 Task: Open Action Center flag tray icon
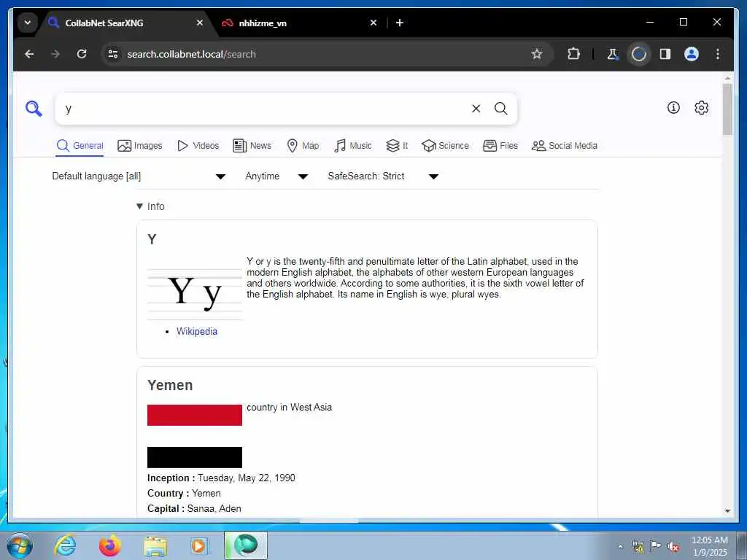click(x=655, y=546)
